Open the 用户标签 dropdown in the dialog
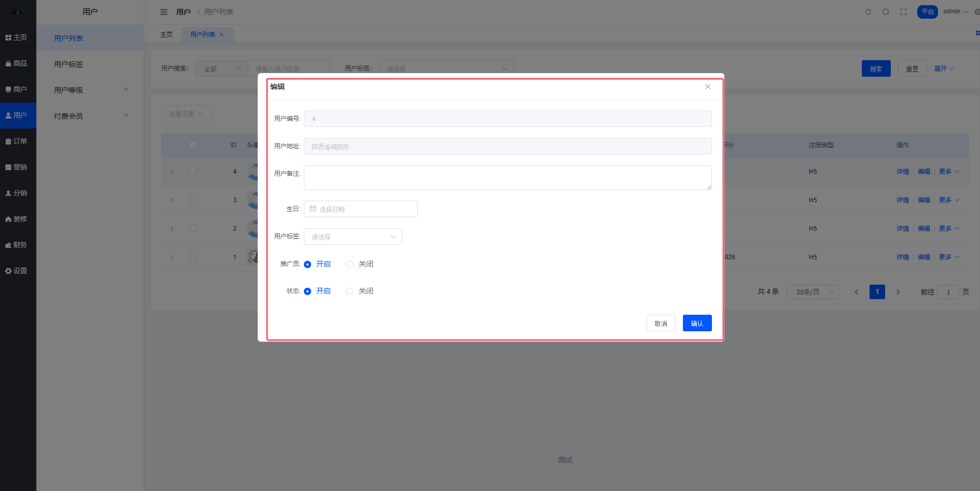 353,236
